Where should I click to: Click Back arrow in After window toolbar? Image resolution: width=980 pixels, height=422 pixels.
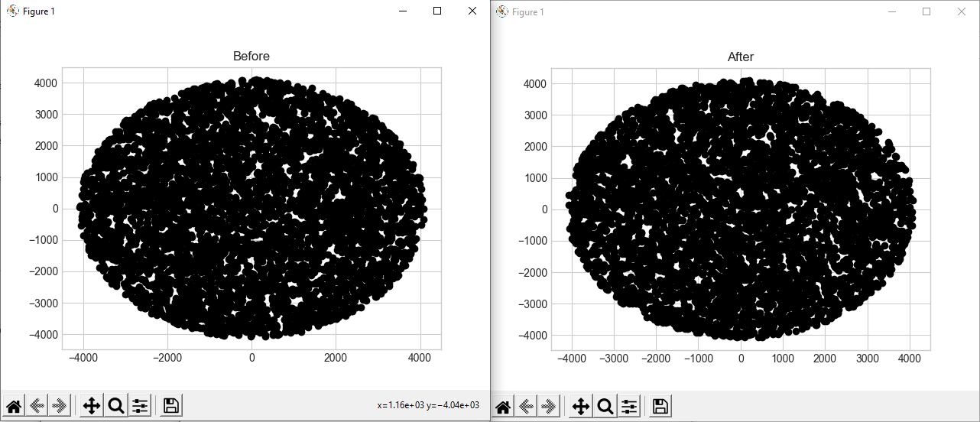(526, 407)
